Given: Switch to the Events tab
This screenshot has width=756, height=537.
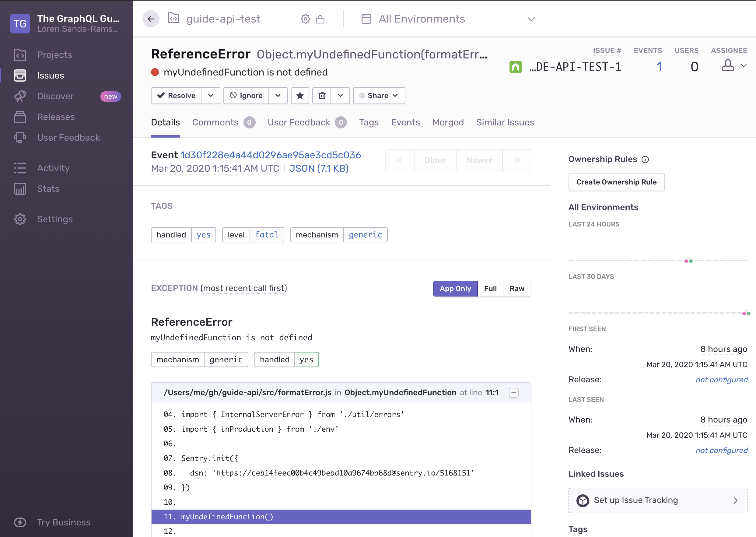Looking at the screenshot, I should 405,122.
